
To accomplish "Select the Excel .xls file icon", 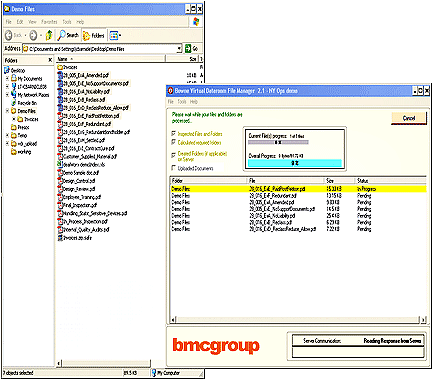I will tap(60, 164).
